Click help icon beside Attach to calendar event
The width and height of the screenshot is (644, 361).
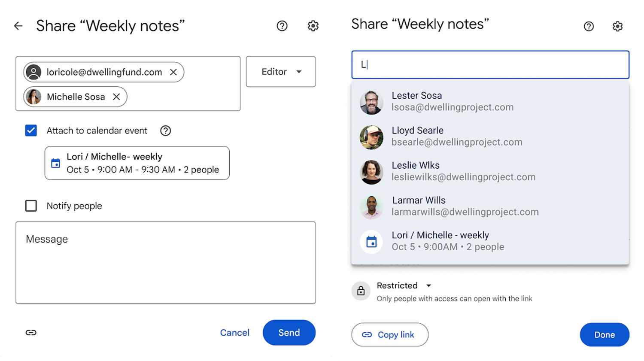tap(165, 131)
